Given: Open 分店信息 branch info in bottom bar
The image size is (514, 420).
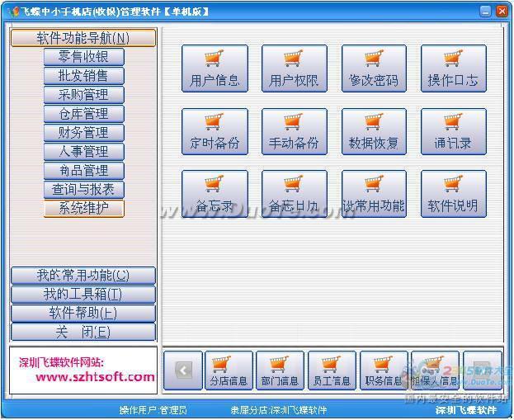Looking at the screenshot, I should coord(229,370).
